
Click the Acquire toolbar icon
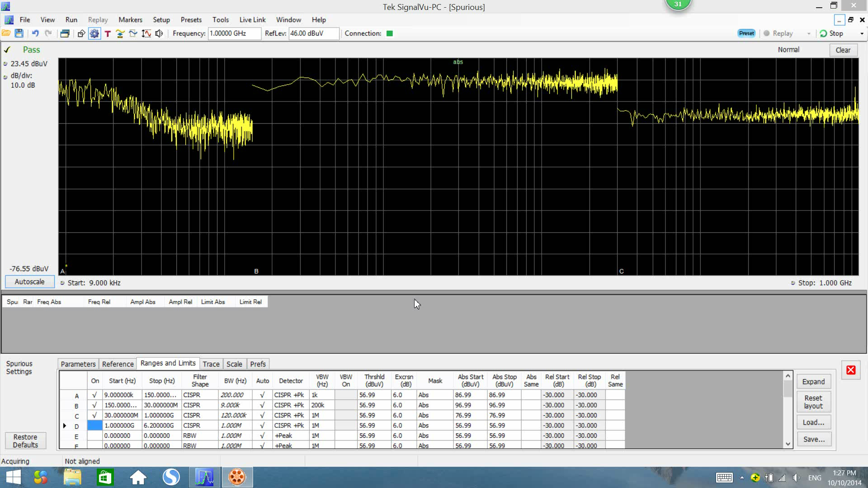tap(120, 33)
